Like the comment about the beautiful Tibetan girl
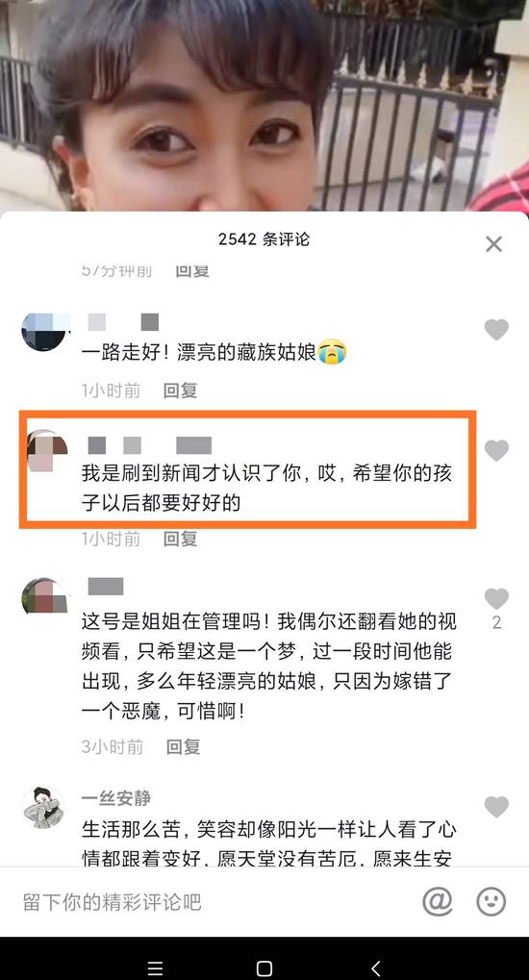 coord(496,329)
